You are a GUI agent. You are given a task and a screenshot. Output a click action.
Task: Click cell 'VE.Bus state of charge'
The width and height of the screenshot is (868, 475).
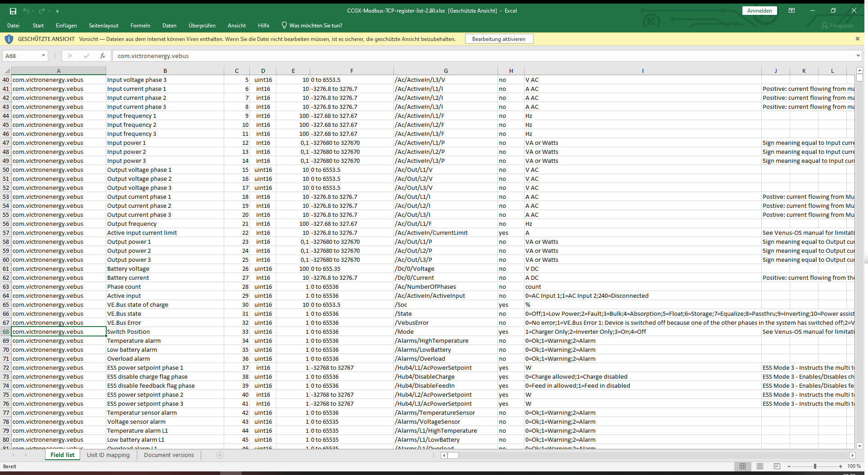click(165, 305)
